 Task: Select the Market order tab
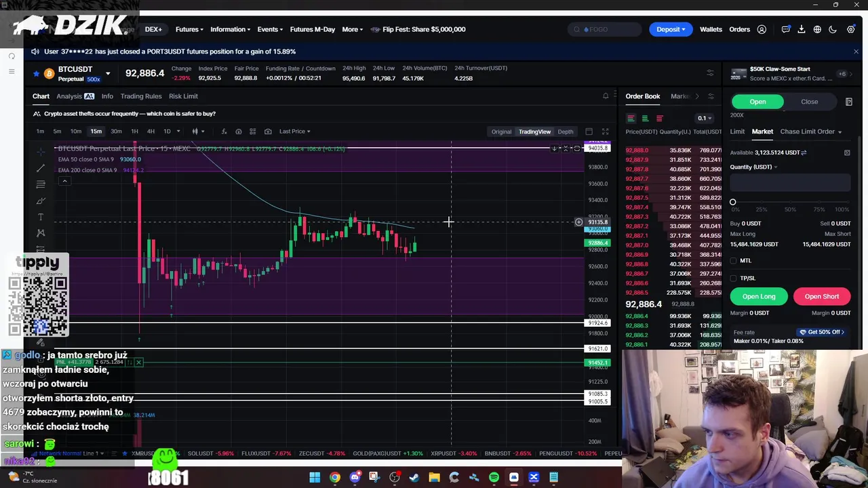pos(762,131)
